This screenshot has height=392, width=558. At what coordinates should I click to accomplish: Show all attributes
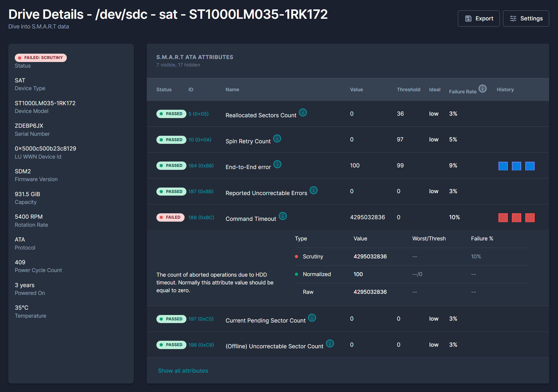coord(183,371)
